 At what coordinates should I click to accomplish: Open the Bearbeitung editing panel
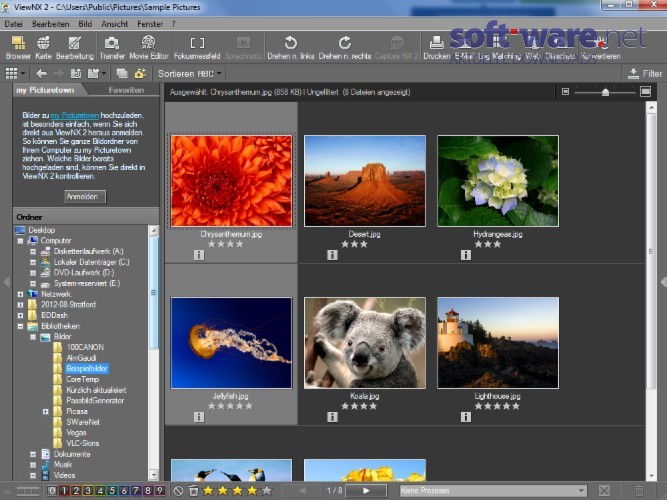74,47
